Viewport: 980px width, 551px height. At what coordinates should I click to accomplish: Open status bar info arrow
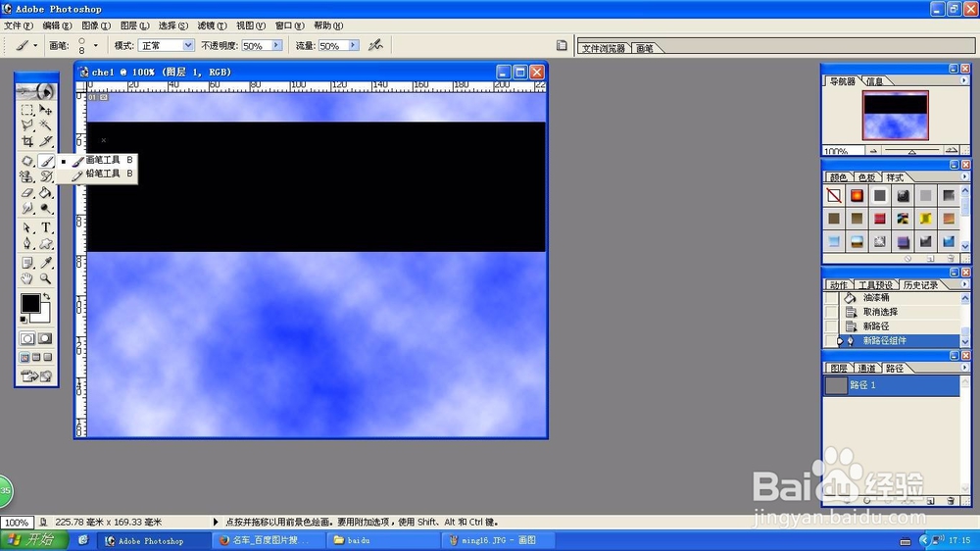click(215, 522)
